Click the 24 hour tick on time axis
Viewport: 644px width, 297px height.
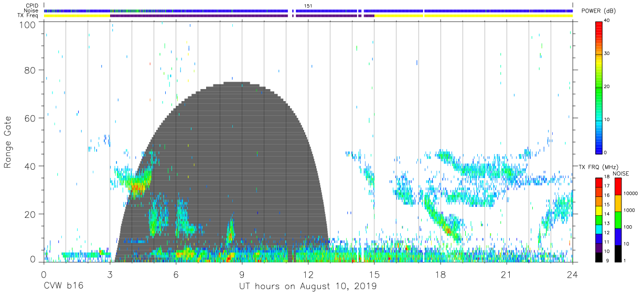tap(573, 274)
